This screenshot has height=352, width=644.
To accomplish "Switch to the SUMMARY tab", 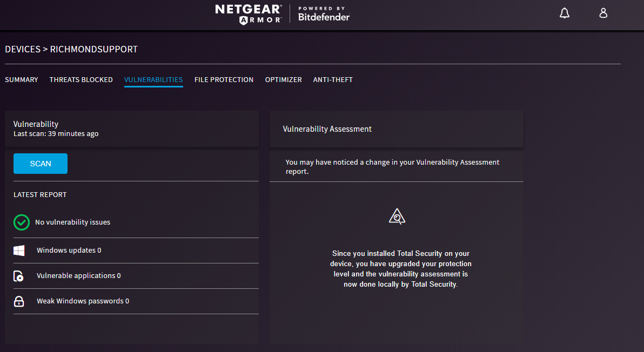I will pos(21,79).
